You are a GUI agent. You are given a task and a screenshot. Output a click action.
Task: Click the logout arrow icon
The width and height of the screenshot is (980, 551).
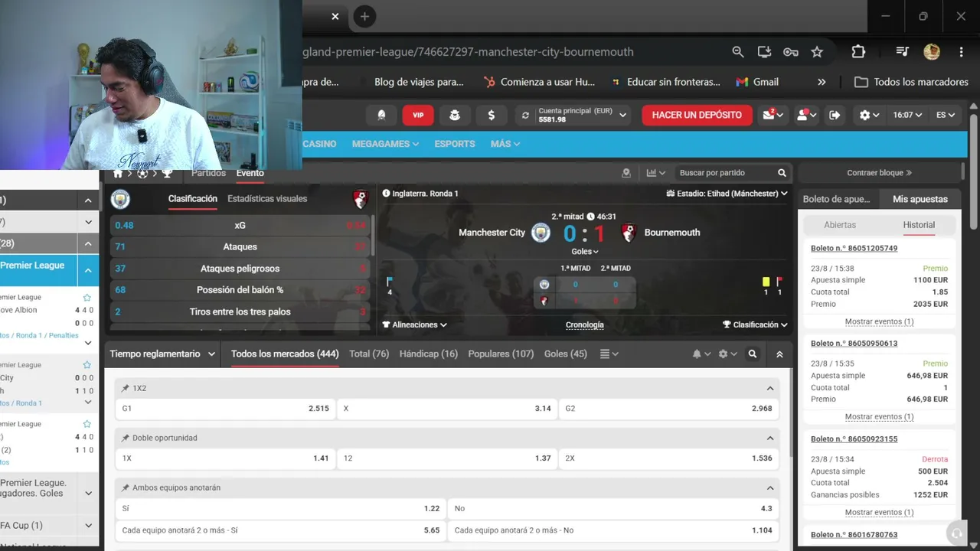tap(835, 115)
